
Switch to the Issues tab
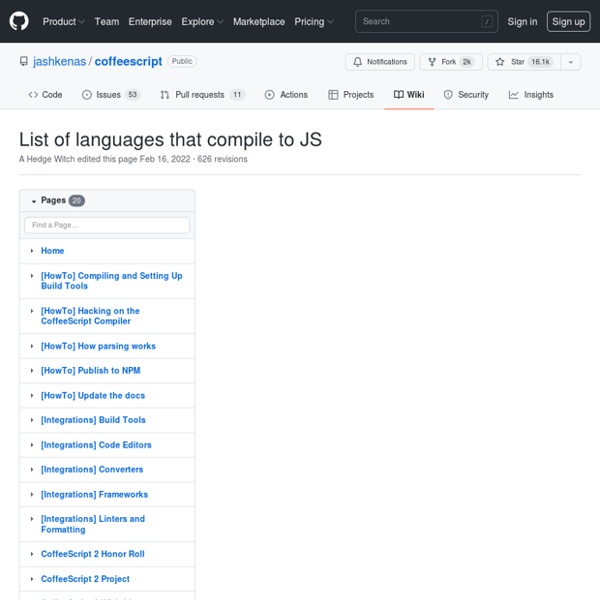[x=111, y=95]
